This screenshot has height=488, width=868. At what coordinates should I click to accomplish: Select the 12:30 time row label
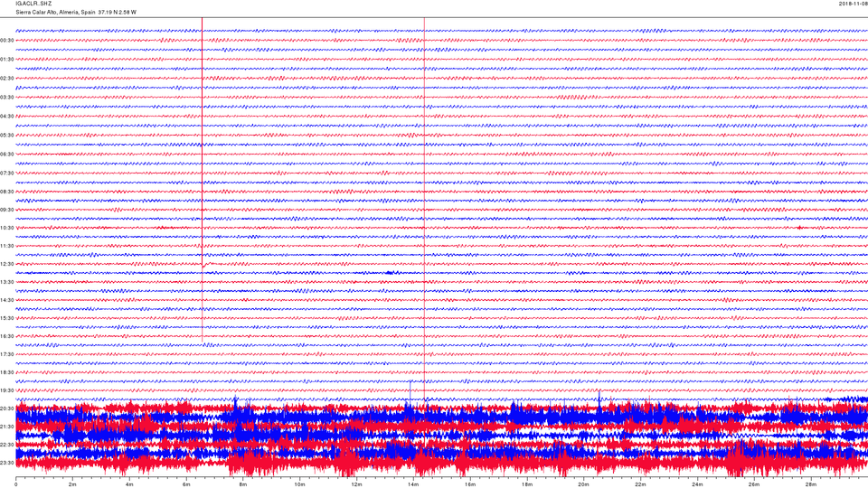click(6, 264)
